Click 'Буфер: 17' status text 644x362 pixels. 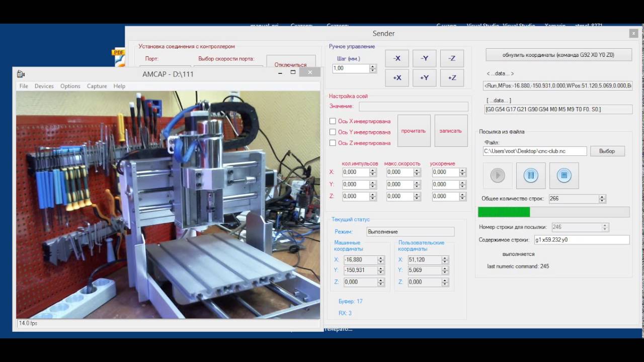(x=351, y=301)
